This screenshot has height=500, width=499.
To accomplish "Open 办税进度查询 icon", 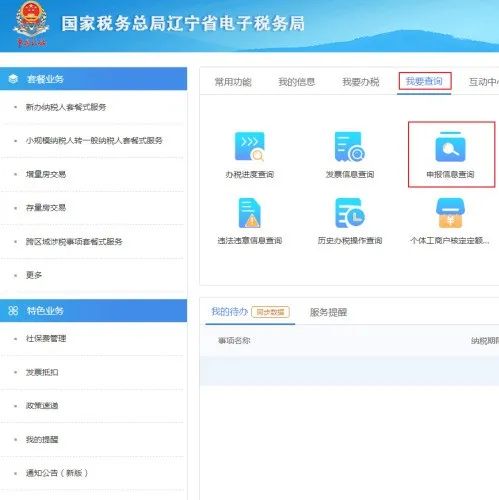I will pos(250,147).
